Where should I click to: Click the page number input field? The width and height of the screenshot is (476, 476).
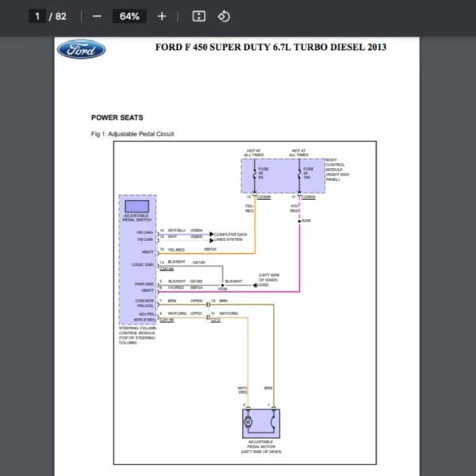tap(36, 16)
